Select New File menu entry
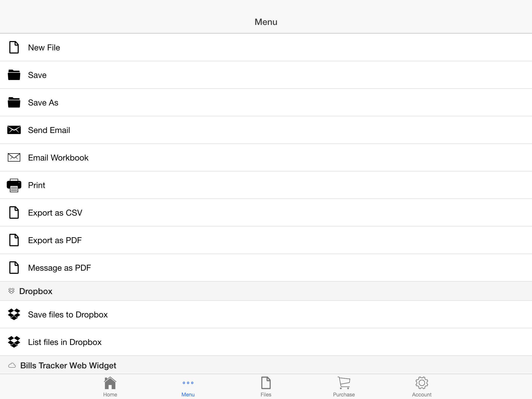Image resolution: width=532 pixels, height=399 pixels. pos(266,47)
